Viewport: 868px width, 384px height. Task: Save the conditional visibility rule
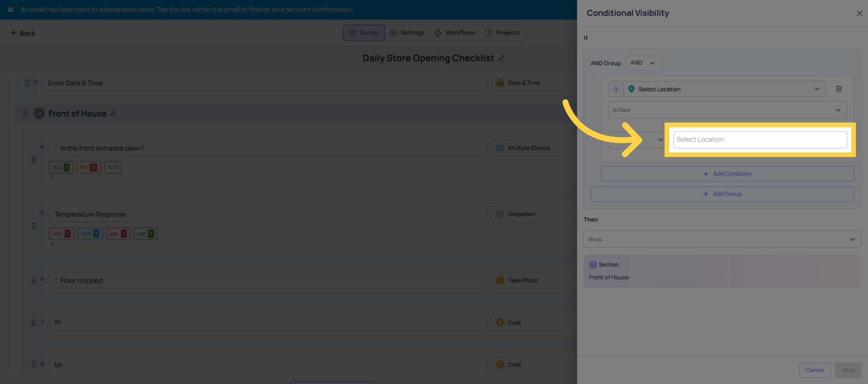coord(848,370)
